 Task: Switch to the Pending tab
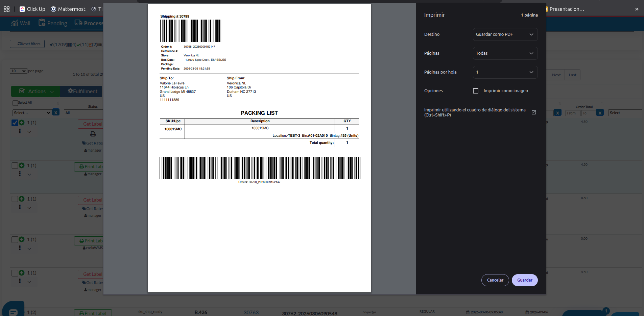(x=53, y=23)
